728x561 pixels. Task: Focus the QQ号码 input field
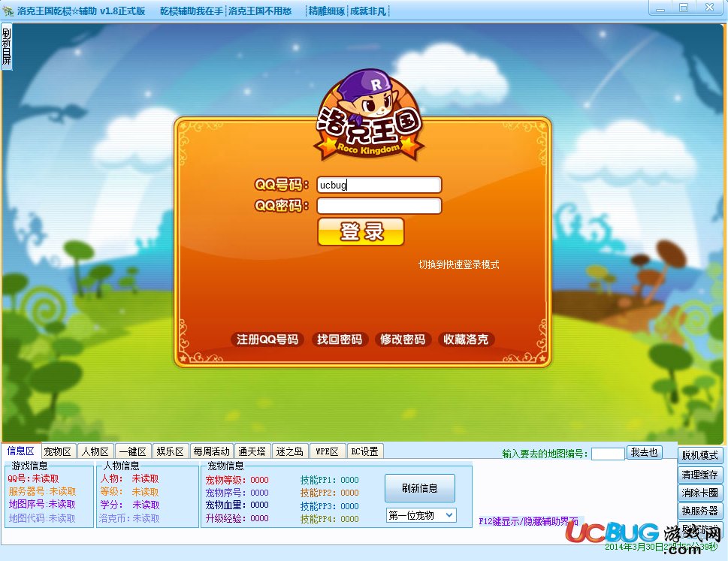pos(379,185)
